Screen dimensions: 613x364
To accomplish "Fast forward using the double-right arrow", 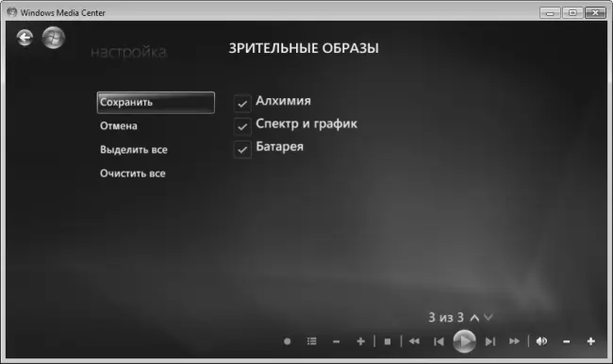I will click(515, 341).
